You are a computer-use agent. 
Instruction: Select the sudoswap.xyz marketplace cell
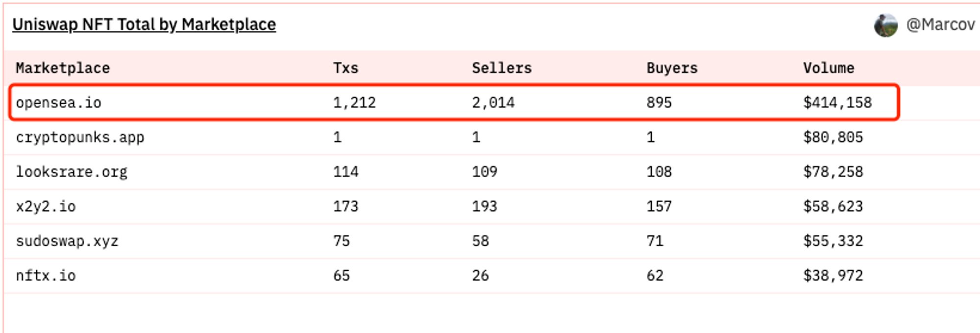(x=67, y=241)
